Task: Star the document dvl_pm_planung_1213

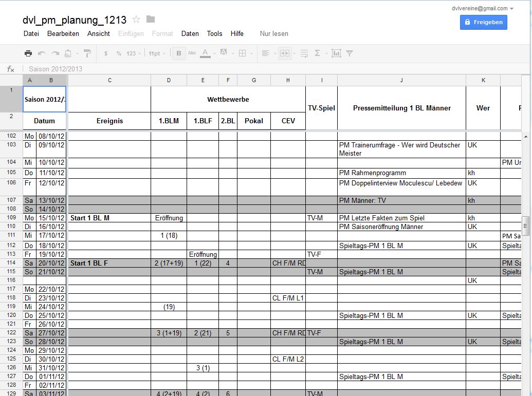Action: (x=136, y=20)
